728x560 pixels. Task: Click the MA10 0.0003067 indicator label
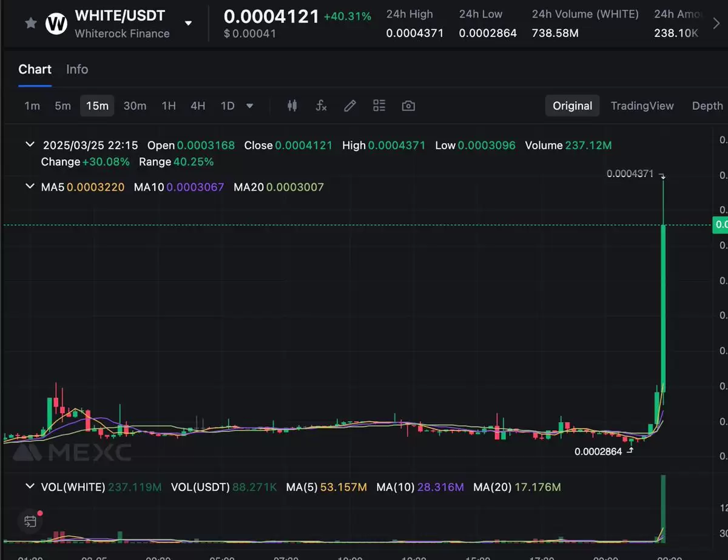[179, 187]
